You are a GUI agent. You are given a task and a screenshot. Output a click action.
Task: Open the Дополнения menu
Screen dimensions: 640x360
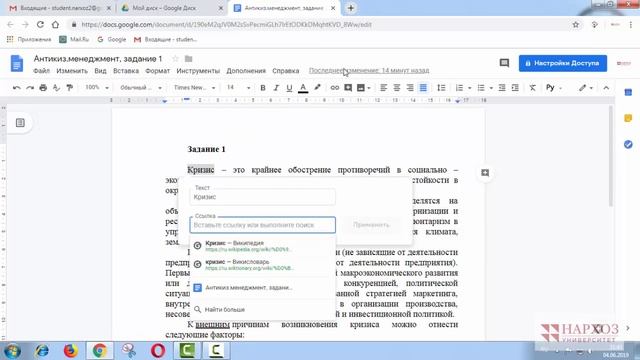coord(246,71)
